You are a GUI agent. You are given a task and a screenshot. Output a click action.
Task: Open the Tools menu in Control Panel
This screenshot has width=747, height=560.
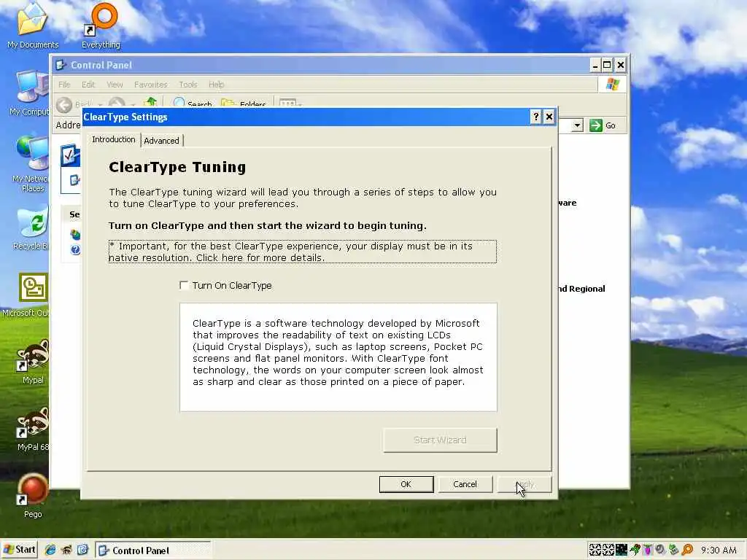188,85
